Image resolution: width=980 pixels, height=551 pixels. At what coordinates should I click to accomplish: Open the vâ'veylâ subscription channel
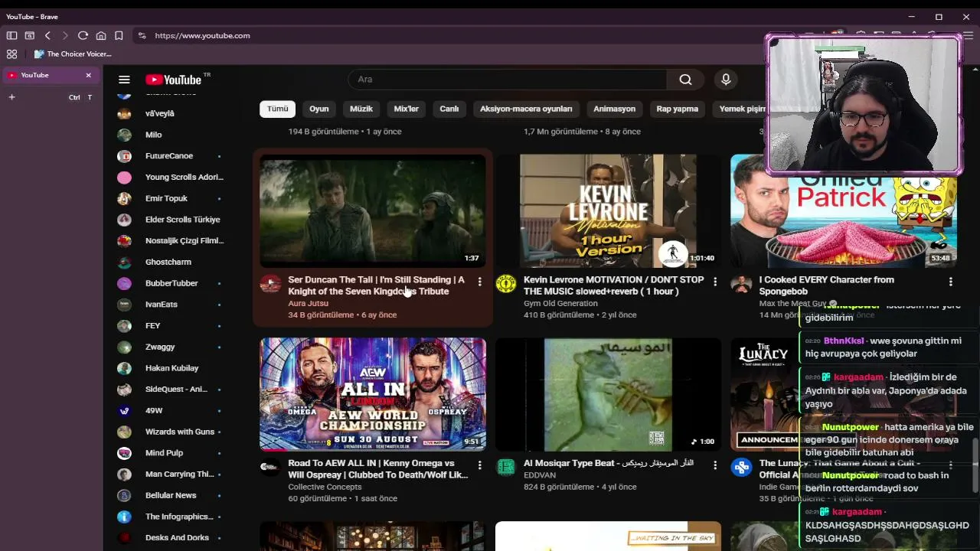(x=160, y=113)
